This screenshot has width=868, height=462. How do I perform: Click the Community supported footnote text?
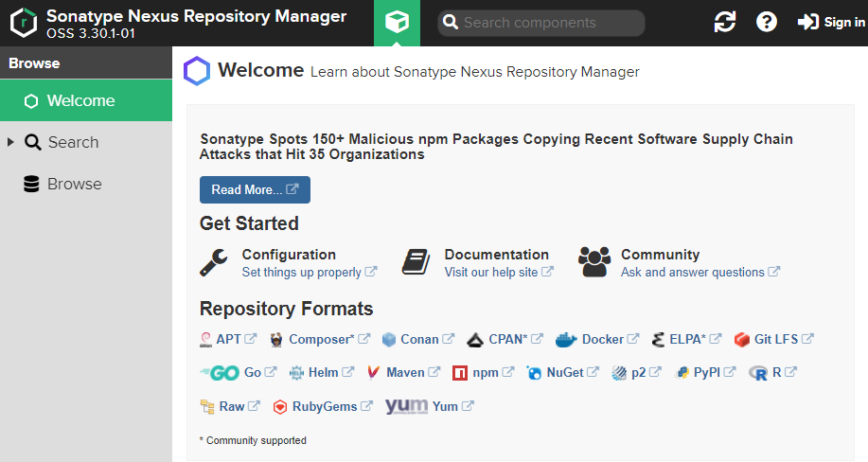pos(253,440)
